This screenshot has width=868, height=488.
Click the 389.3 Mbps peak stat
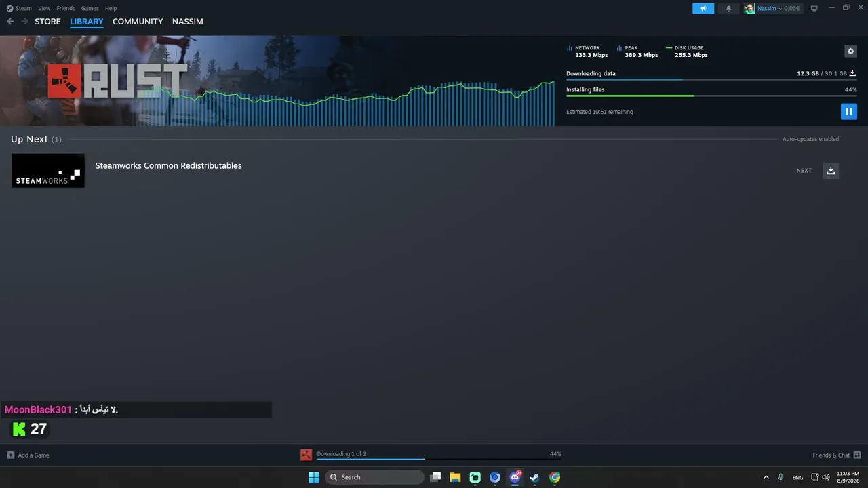tap(642, 55)
